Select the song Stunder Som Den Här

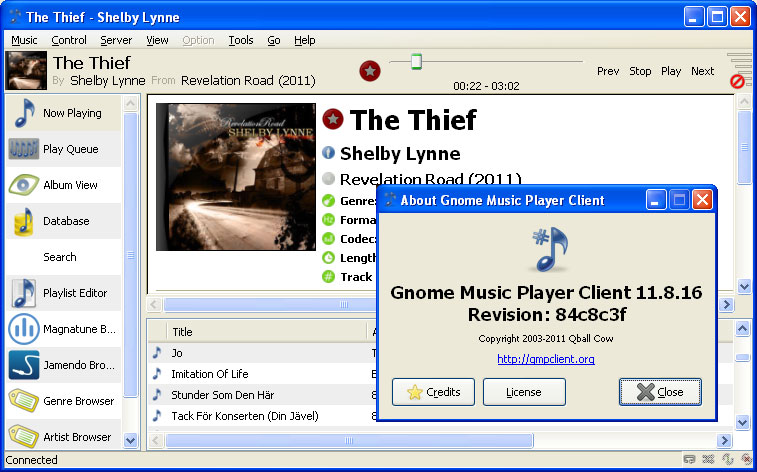(223, 395)
